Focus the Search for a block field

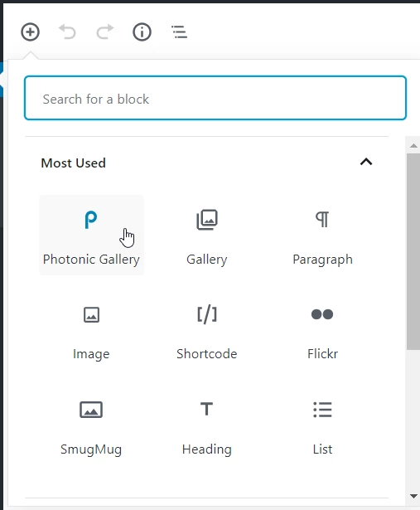215,98
